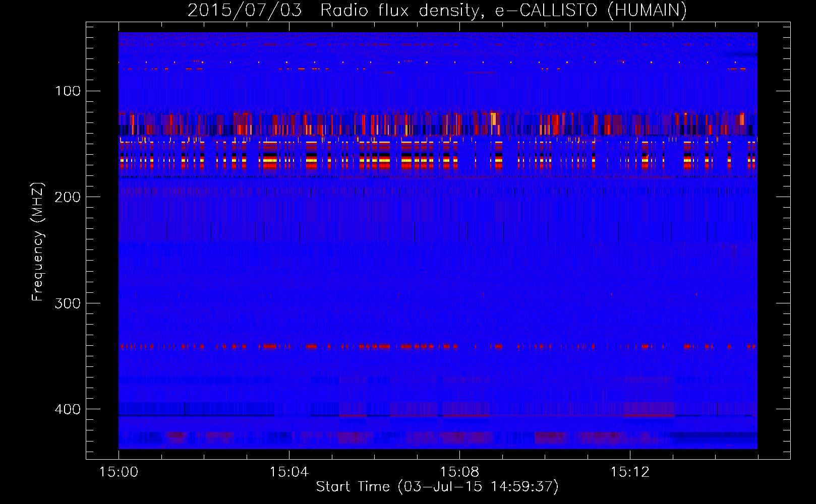Click the 15:00 time tick label
The width and height of the screenshot is (816, 504).
point(119,472)
